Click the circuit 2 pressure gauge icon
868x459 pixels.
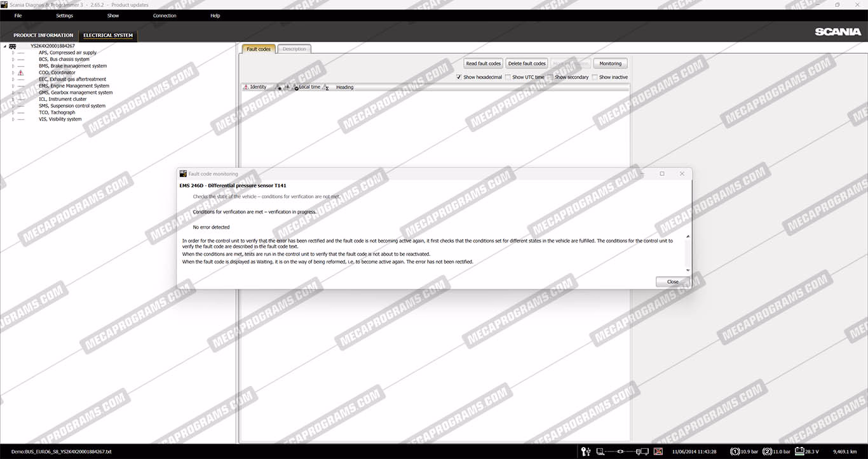coord(768,451)
